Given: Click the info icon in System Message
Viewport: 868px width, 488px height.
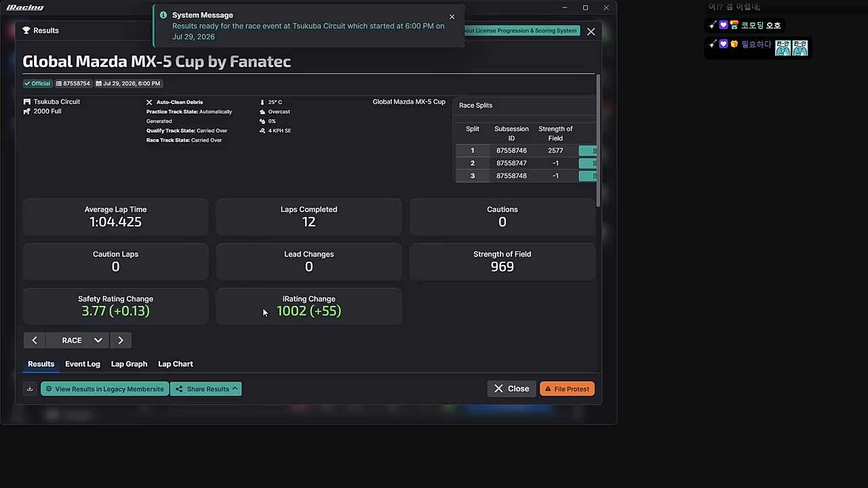Looking at the screenshot, I should [x=163, y=15].
